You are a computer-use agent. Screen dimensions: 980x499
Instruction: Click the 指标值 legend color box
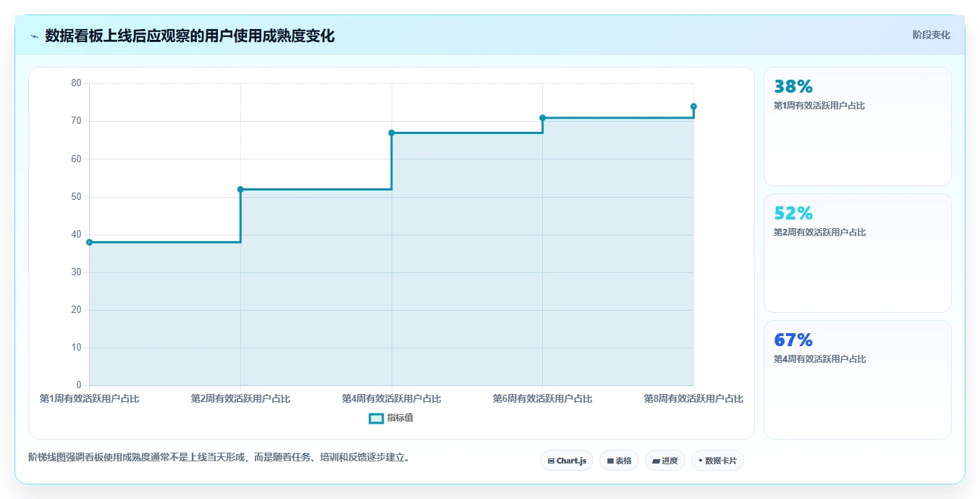click(x=376, y=418)
